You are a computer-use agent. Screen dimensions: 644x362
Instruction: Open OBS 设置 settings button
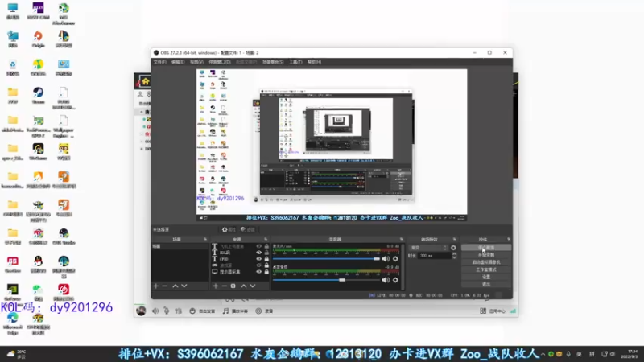click(486, 277)
